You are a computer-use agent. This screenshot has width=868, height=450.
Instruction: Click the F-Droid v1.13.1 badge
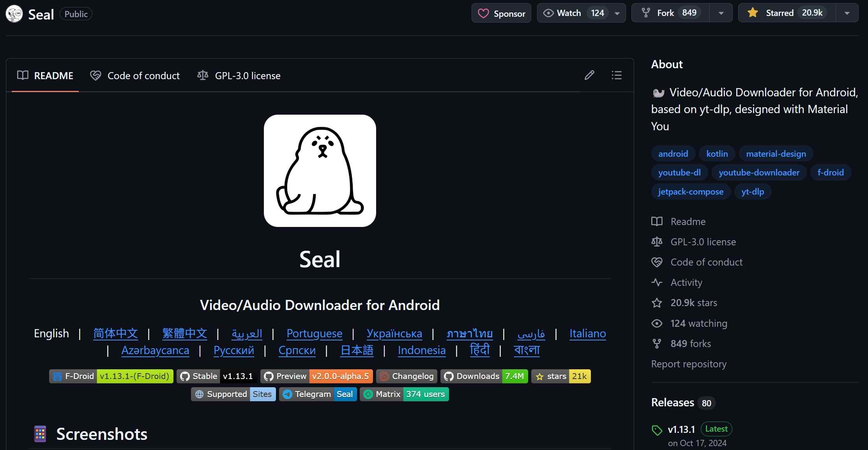(x=111, y=376)
